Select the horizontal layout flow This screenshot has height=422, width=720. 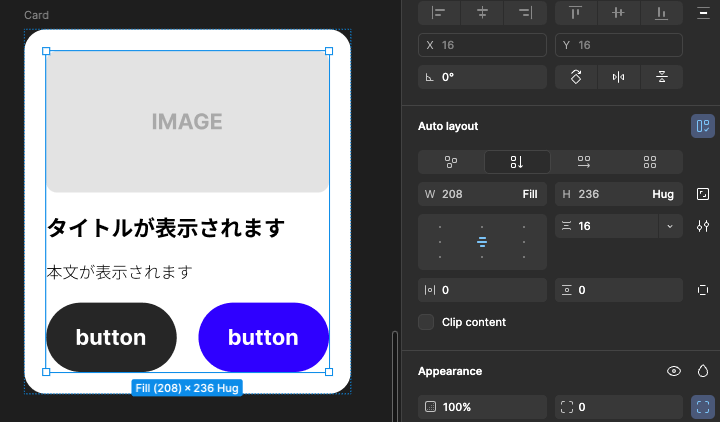point(584,162)
